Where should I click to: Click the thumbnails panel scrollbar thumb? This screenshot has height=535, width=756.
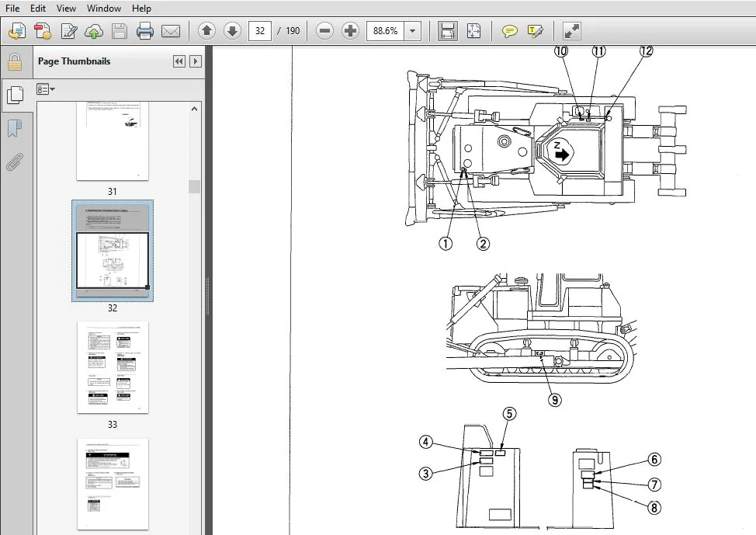(x=194, y=186)
